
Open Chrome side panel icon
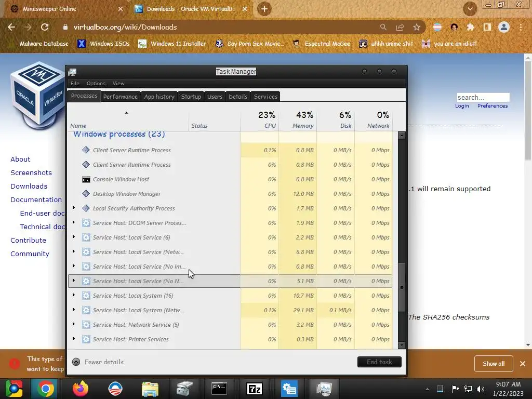click(x=487, y=27)
